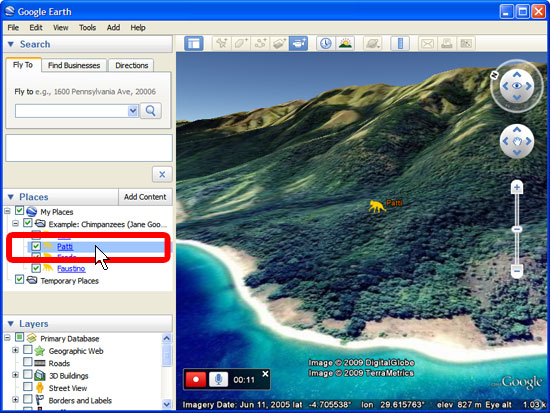The image size is (550, 413).
Task: Click the zoom in plus button
Action: (516, 187)
